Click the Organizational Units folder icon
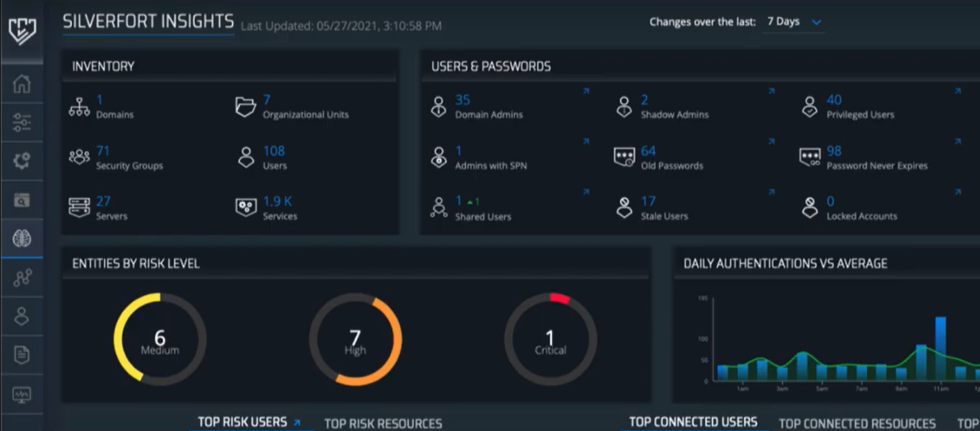 (246, 106)
